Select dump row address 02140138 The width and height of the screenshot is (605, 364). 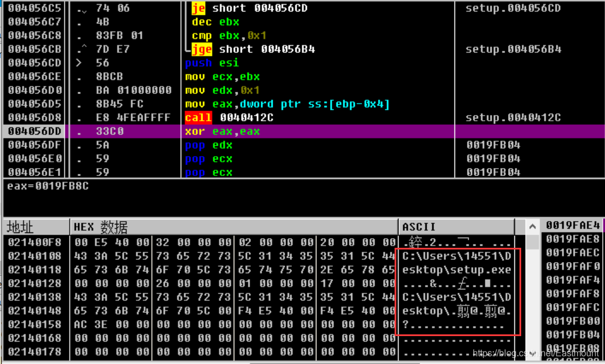pos(34,297)
